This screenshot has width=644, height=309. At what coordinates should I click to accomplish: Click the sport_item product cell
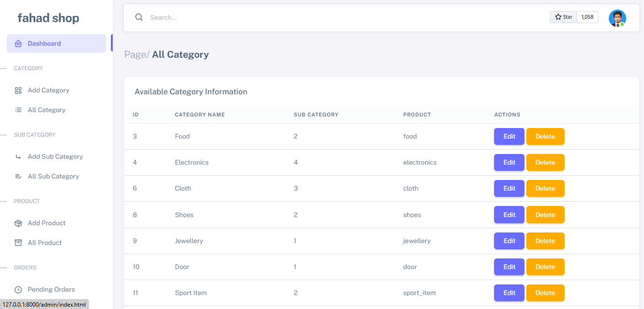[419, 293]
